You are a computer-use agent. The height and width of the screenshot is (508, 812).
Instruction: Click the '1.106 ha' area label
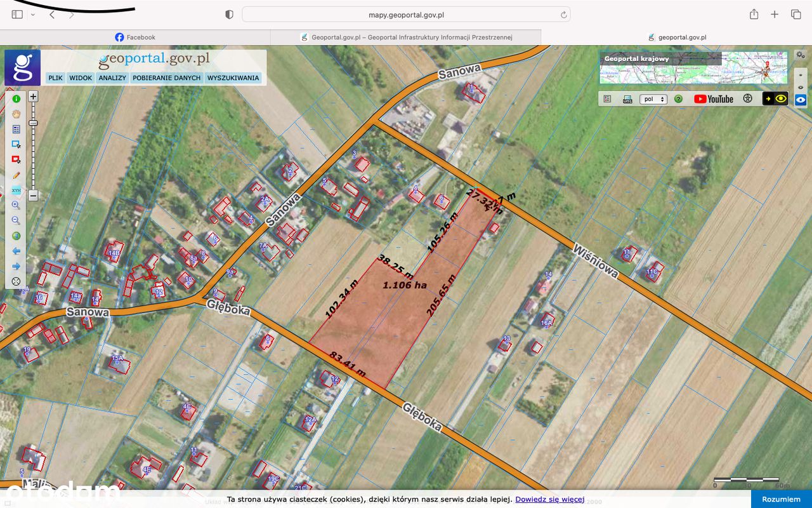(405, 285)
